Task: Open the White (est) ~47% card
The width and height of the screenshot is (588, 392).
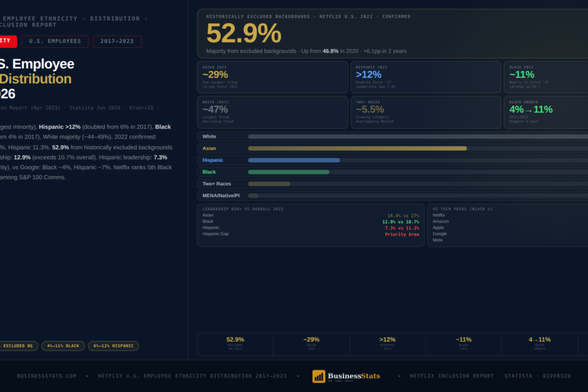Action: (x=273, y=112)
